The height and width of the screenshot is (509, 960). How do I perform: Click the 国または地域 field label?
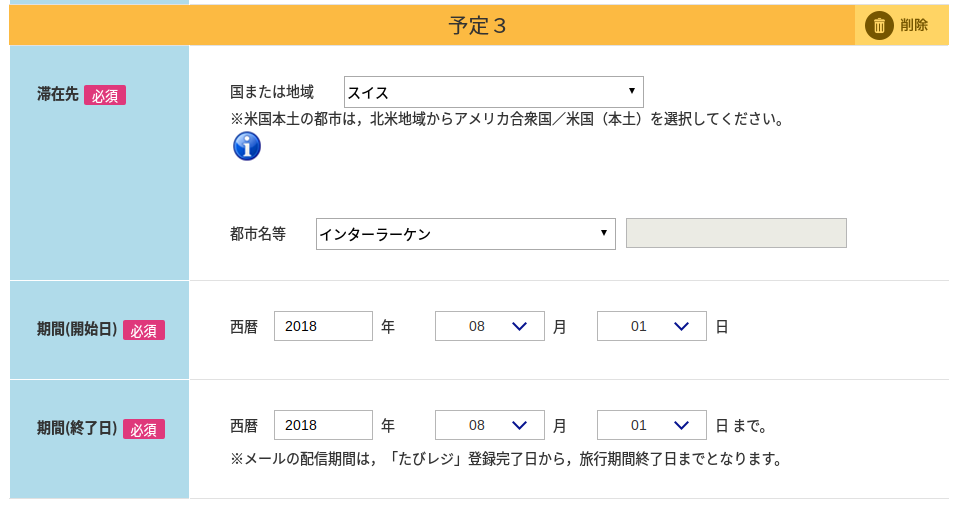click(272, 92)
